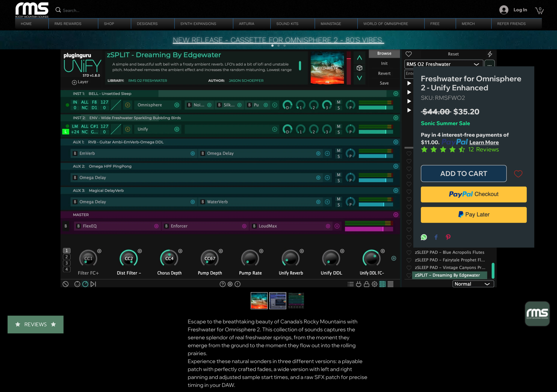This screenshot has width=557, height=392.
Task: Select second banner carousel dot
Action: click(x=278, y=46)
